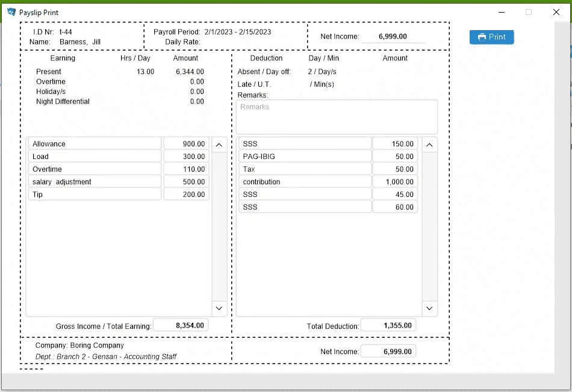Viewport: 572px width, 392px height.
Task: Click the I.D number t-44
Action: pyautogui.click(x=66, y=32)
